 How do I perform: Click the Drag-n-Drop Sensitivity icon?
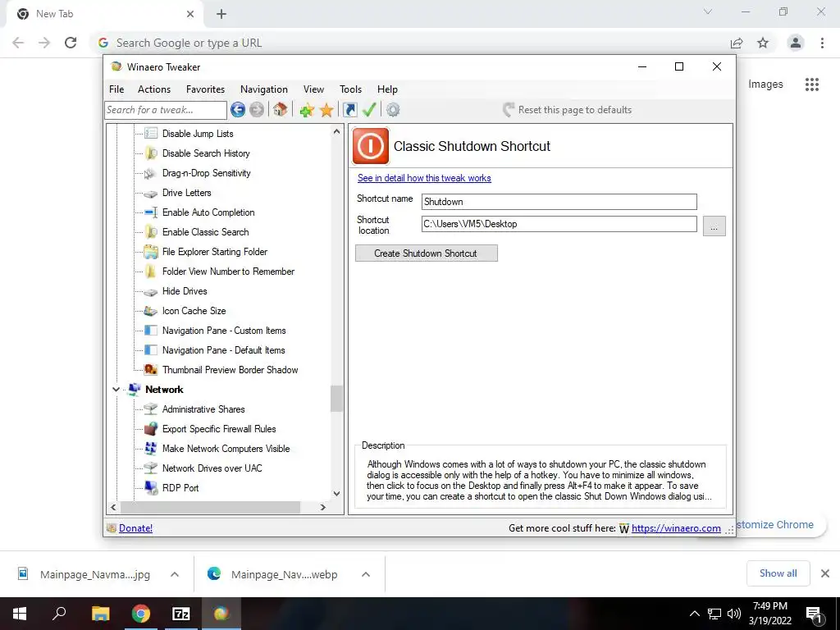[151, 173]
